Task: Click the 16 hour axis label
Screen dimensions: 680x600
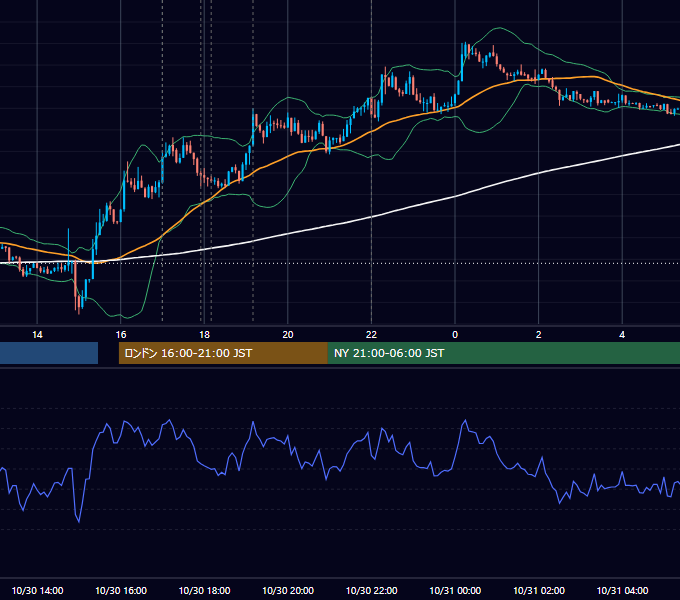Action: pos(121,335)
